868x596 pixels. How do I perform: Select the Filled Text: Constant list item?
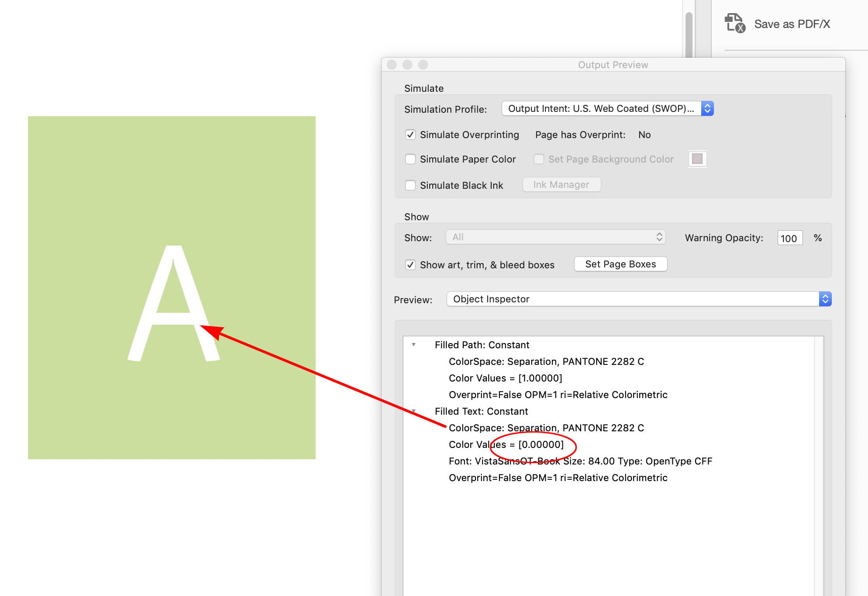pyautogui.click(x=482, y=411)
